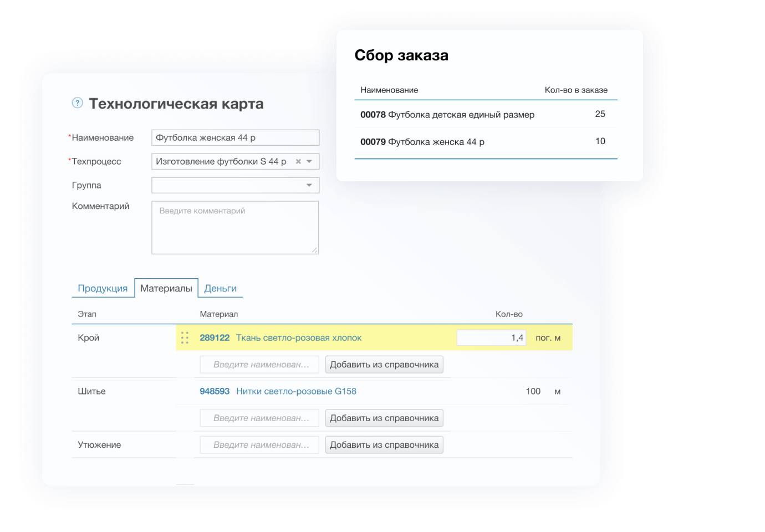
Task: Click the Кол-во в заказе column header
Action: [576, 90]
